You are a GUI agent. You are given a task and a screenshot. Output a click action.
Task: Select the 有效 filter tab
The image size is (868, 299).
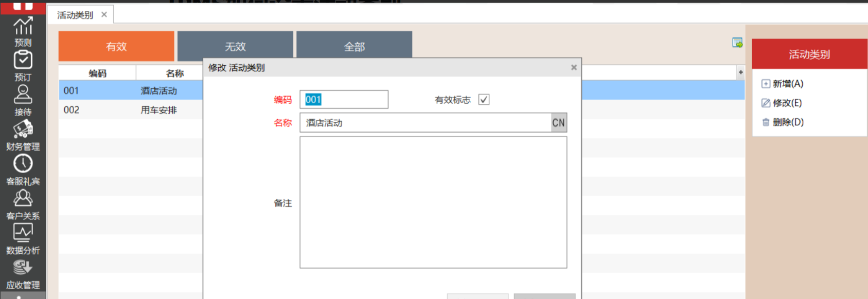pos(116,47)
